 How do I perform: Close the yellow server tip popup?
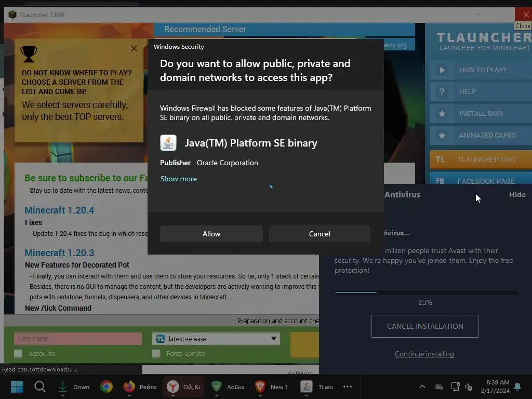tap(134, 48)
